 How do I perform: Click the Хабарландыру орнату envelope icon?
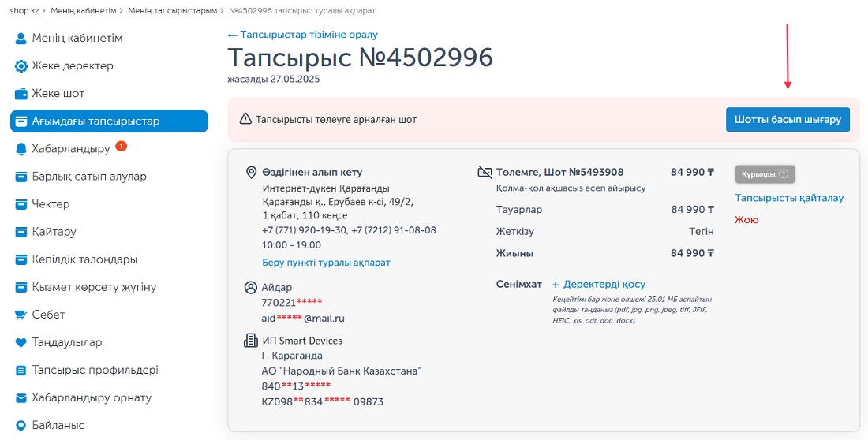click(21, 397)
